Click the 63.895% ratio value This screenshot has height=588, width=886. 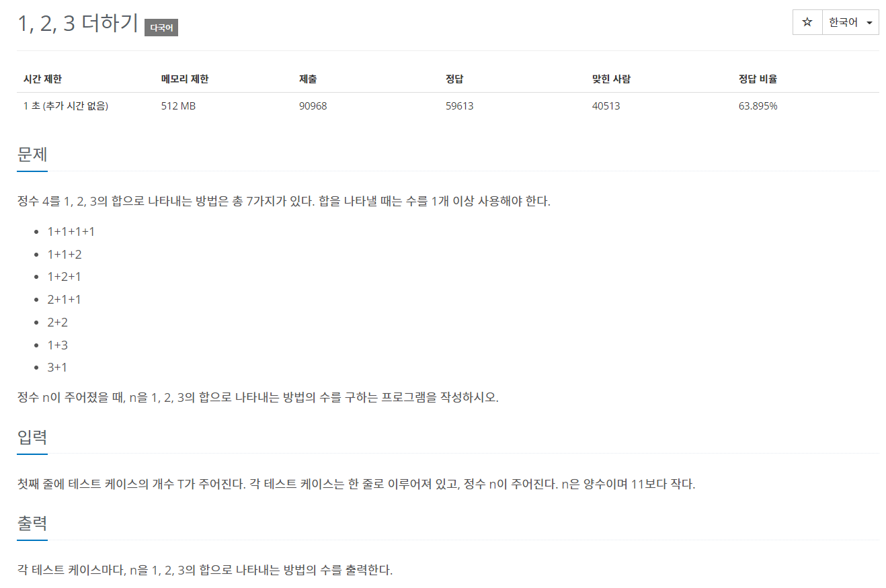[758, 106]
